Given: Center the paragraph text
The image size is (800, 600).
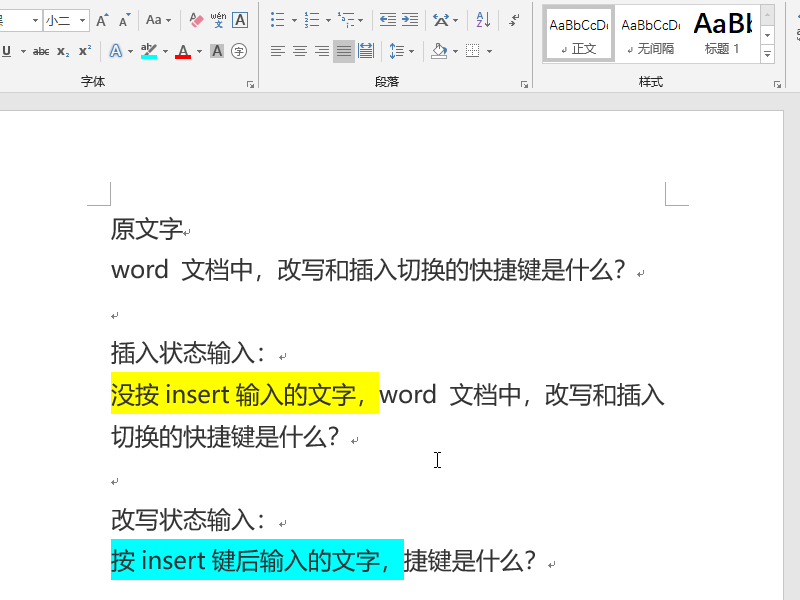Looking at the screenshot, I should [299, 51].
